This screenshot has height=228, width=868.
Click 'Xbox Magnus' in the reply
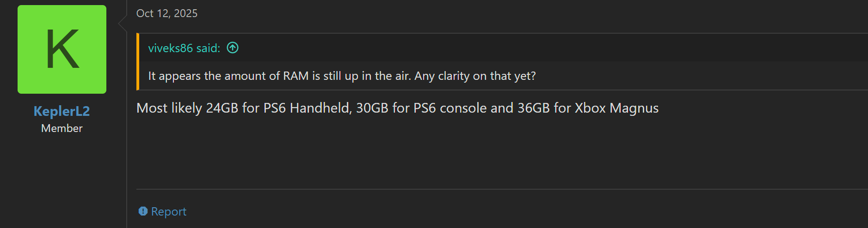click(x=616, y=108)
